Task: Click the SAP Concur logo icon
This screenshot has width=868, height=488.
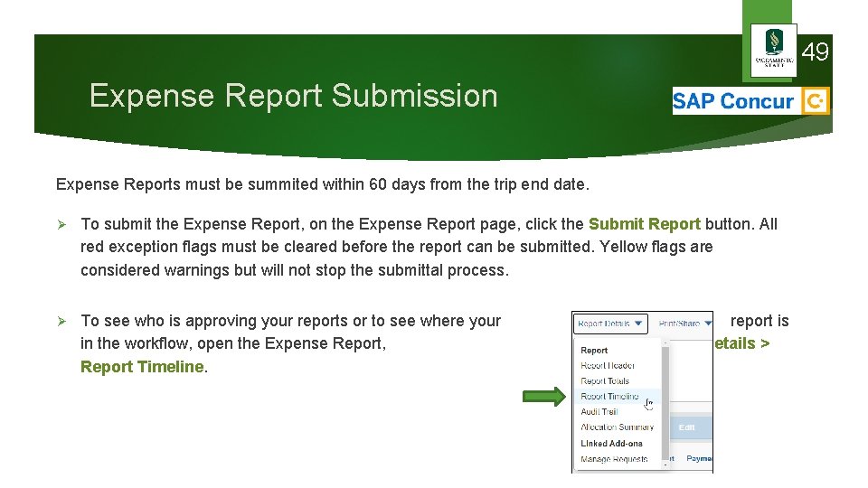Action: (816, 101)
